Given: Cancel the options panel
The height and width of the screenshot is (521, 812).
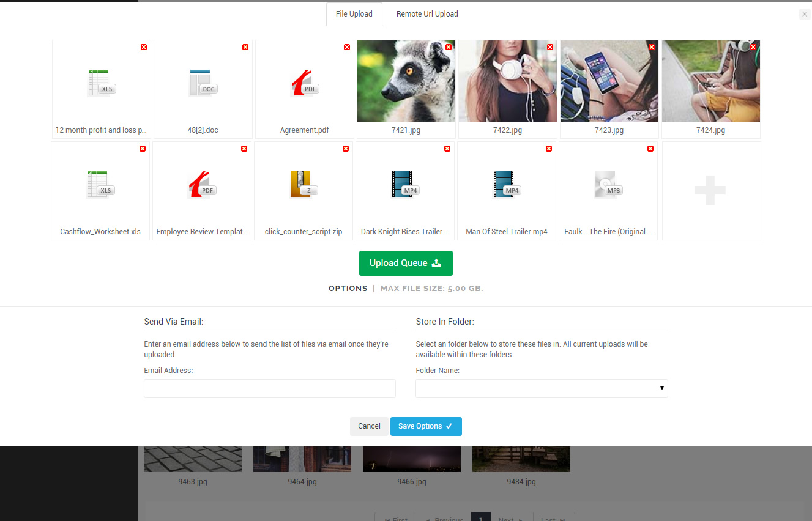Looking at the screenshot, I should click(369, 426).
